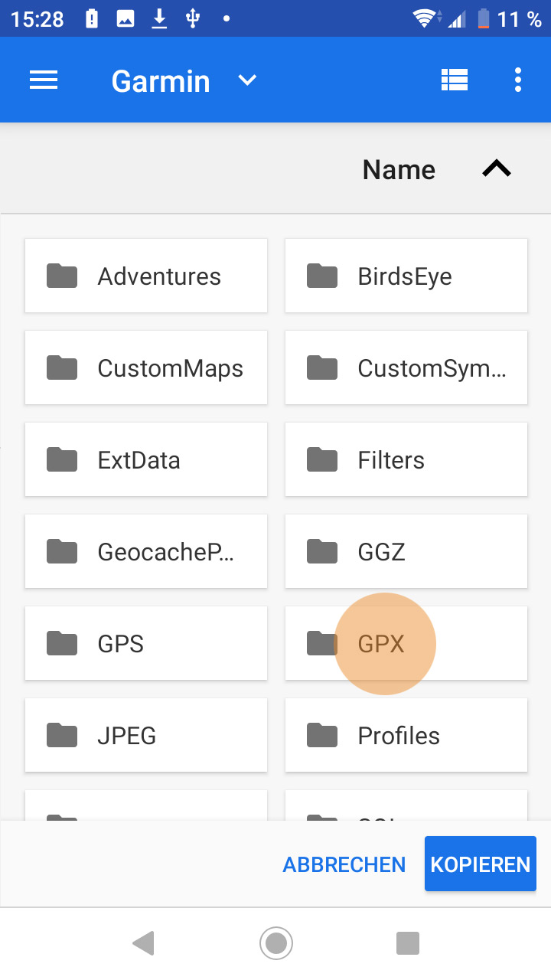This screenshot has width=551, height=980.
Task: Tap the GGZ folder
Action: coord(406,552)
